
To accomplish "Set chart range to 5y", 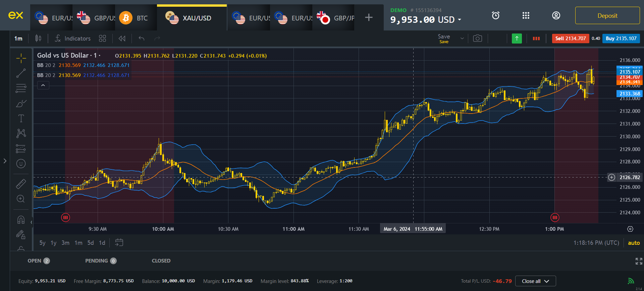I will (42, 243).
